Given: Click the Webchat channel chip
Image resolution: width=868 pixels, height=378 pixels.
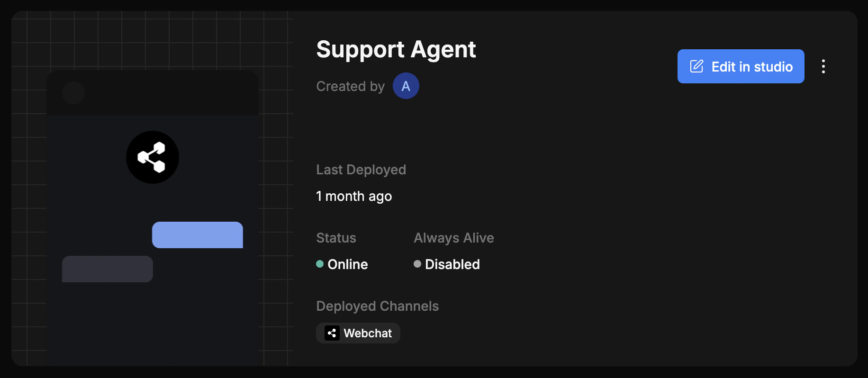Looking at the screenshot, I should 358,333.
